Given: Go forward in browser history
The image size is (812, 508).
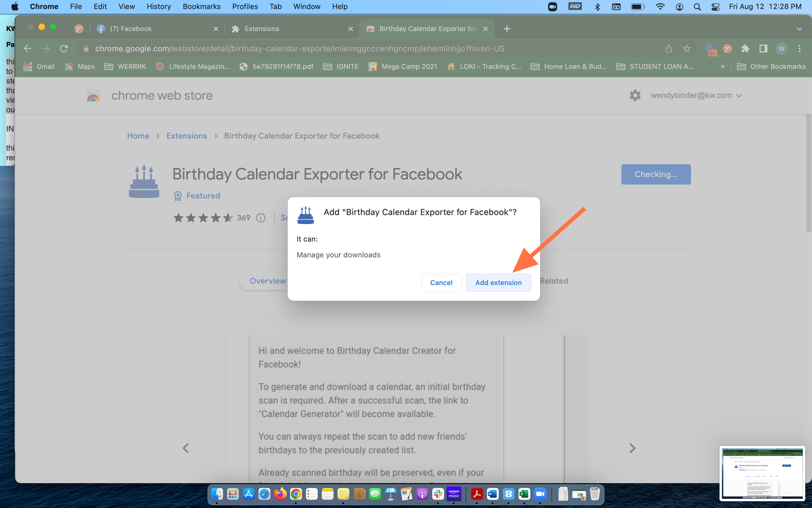Looking at the screenshot, I should (x=46, y=49).
